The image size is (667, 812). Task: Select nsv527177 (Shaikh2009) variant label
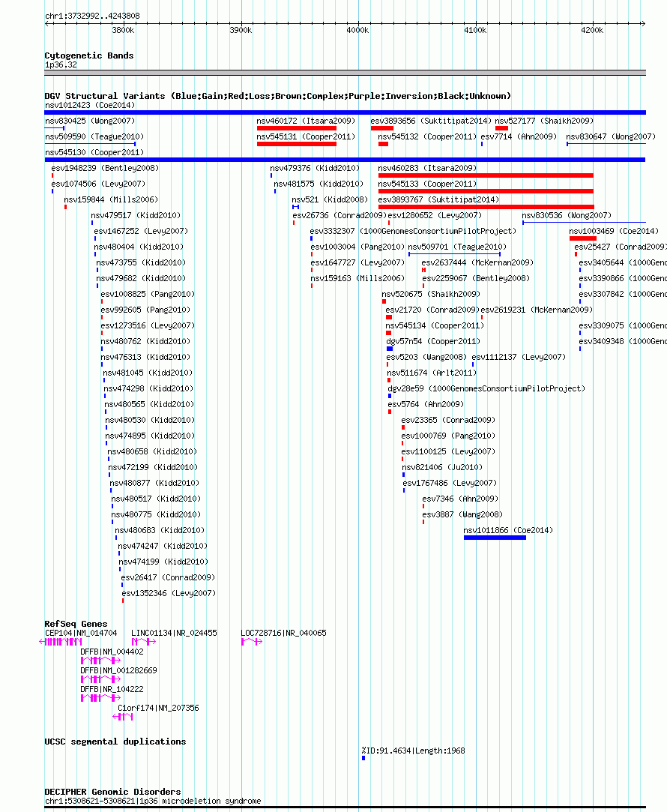pos(544,121)
